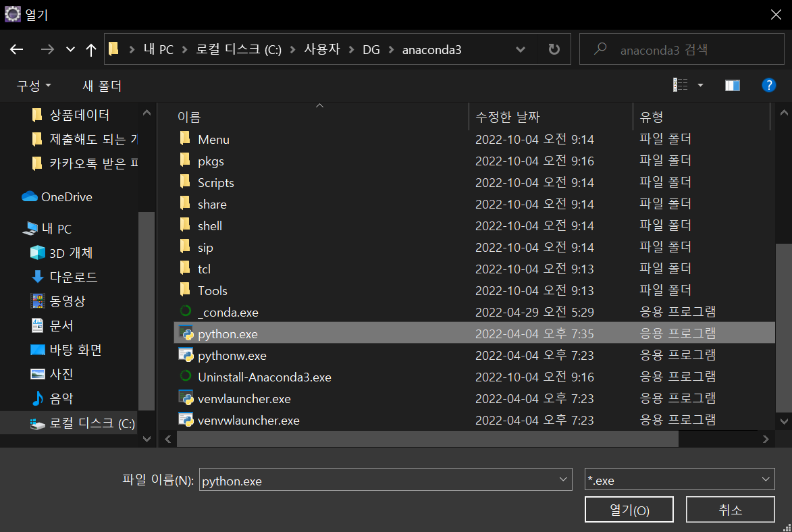
Task: Open the 구성 menu
Action: [33, 86]
